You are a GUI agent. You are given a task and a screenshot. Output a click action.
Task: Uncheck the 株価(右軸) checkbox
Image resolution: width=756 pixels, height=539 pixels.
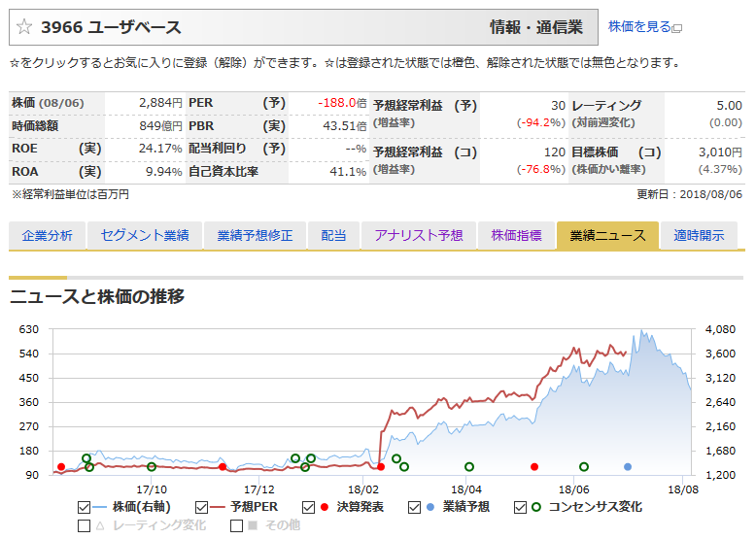(85, 506)
